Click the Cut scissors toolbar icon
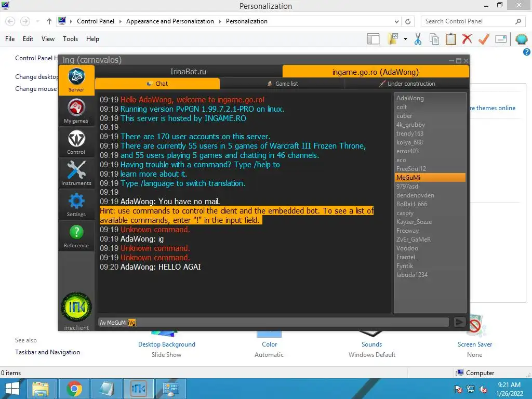 click(x=418, y=39)
